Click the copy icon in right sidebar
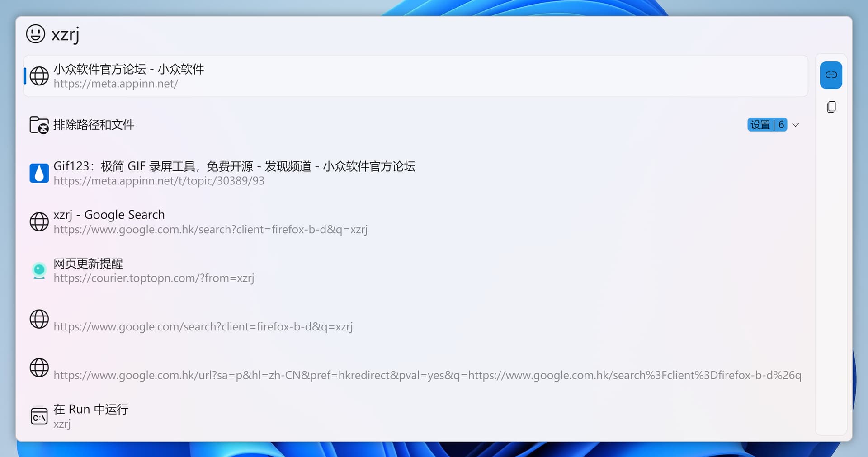 click(831, 107)
